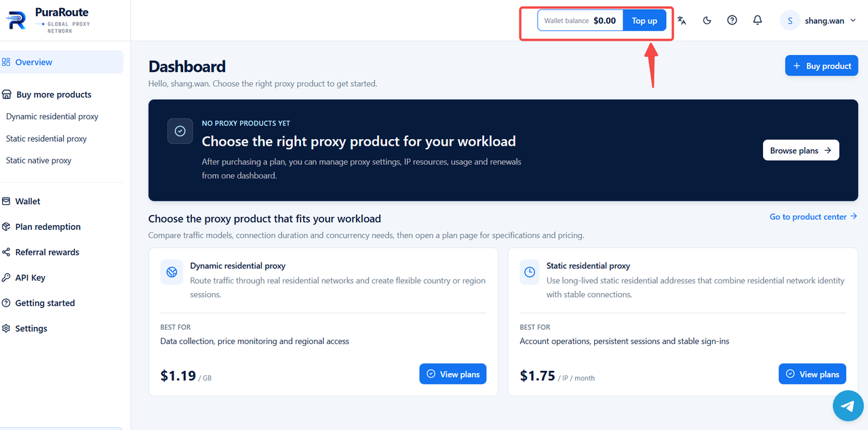Screen dimensions: 868x430
Task: Click the PuraRoute logo
Action: click(47, 20)
